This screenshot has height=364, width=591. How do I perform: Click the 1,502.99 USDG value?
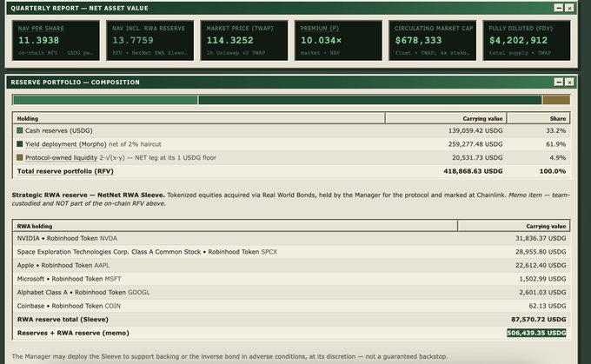coord(542,279)
